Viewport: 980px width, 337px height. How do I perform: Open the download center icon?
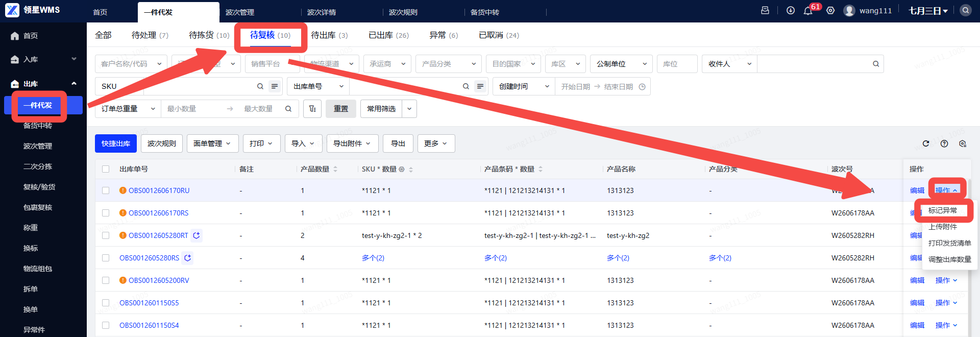pyautogui.click(x=791, y=10)
